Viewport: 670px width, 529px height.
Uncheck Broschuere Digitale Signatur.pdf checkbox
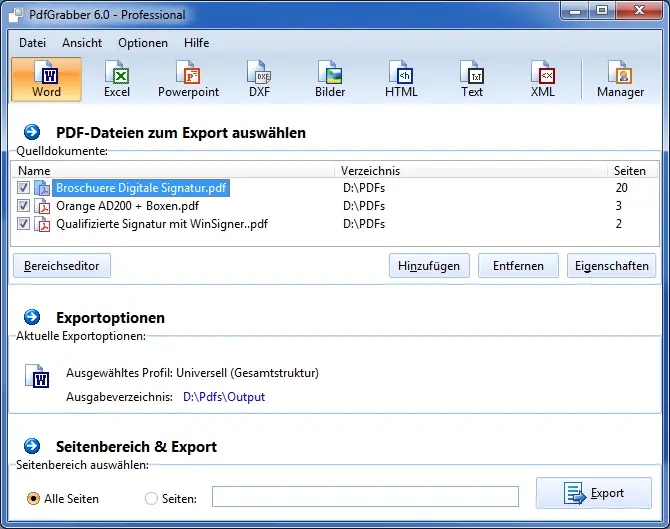click(23, 187)
